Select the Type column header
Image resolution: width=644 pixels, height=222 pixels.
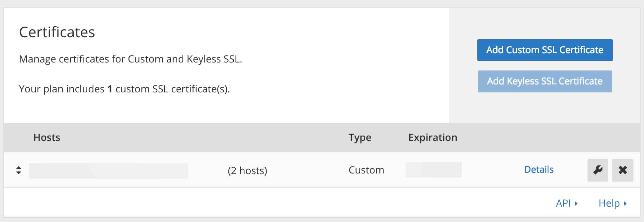click(360, 138)
